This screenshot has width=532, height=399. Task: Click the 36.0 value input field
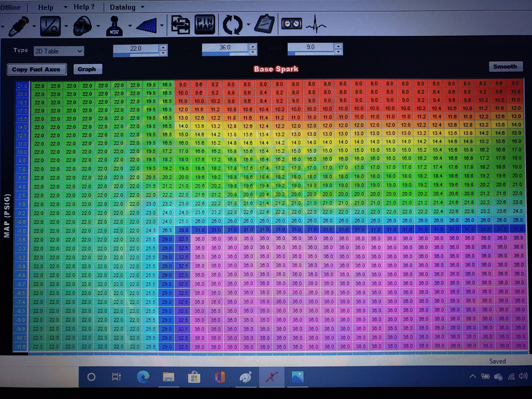[x=225, y=48]
